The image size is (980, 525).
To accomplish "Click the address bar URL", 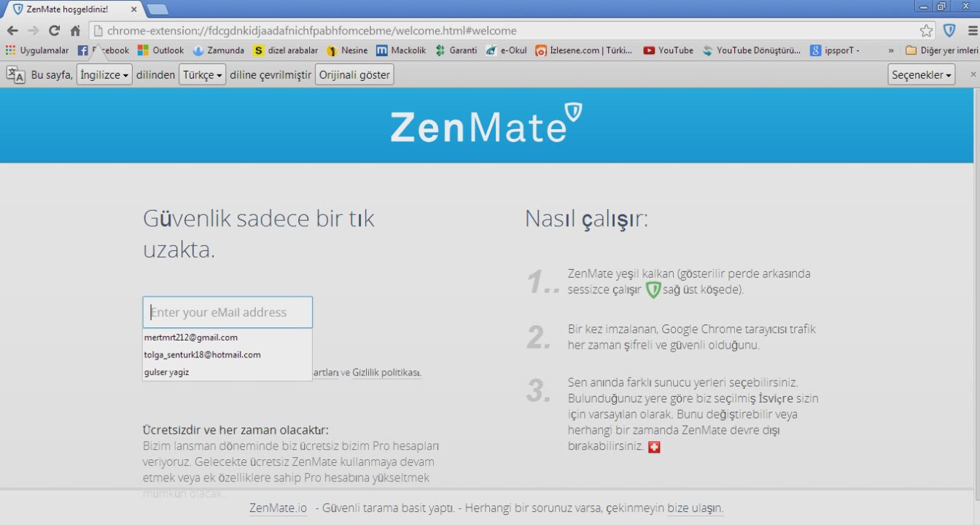I will [311, 31].
